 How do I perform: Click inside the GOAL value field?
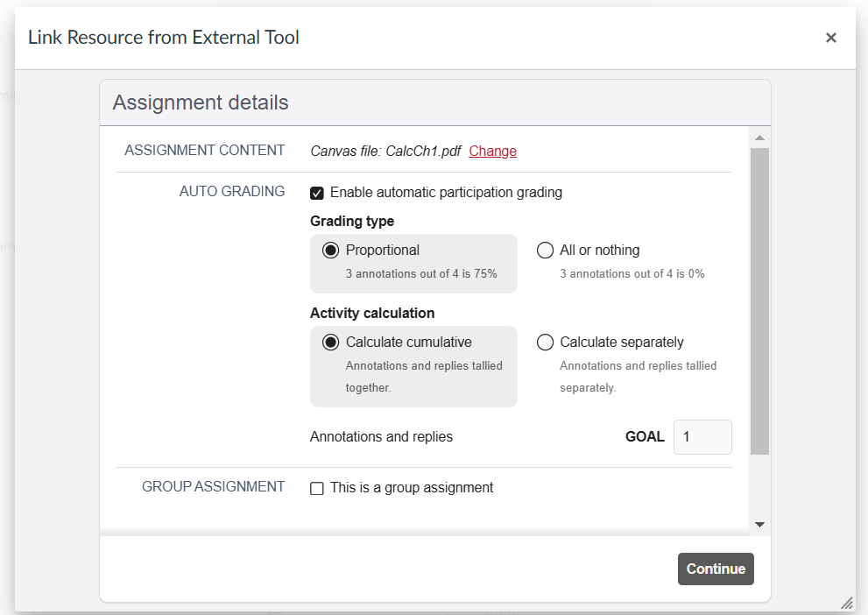pyautogui.click(x=702, y=436)
